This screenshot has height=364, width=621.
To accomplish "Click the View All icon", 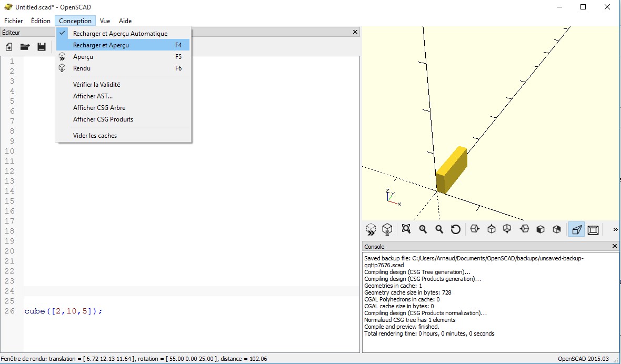I will point(406,229).
